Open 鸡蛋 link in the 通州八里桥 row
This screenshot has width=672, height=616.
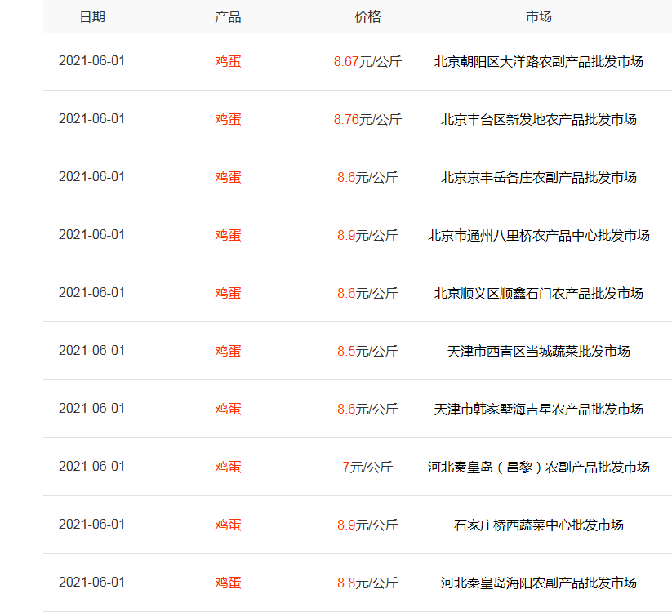point(228,235)
